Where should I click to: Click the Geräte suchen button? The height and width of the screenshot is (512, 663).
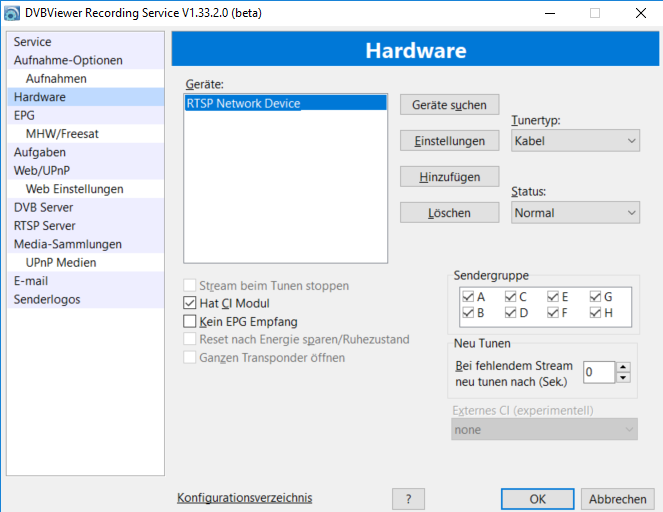[x=449, y=105]
